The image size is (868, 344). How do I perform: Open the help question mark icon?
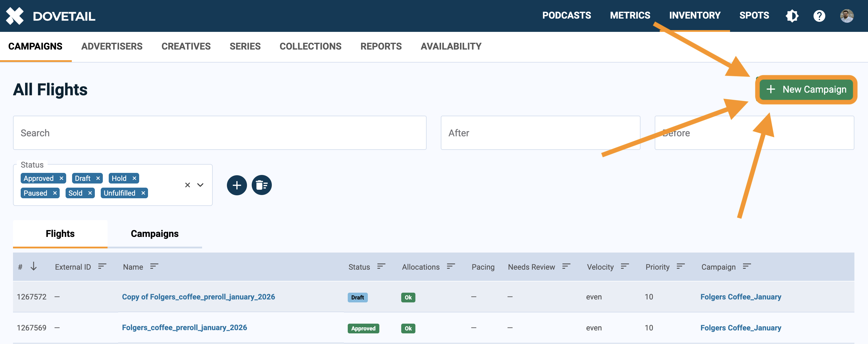click(819, 16)
